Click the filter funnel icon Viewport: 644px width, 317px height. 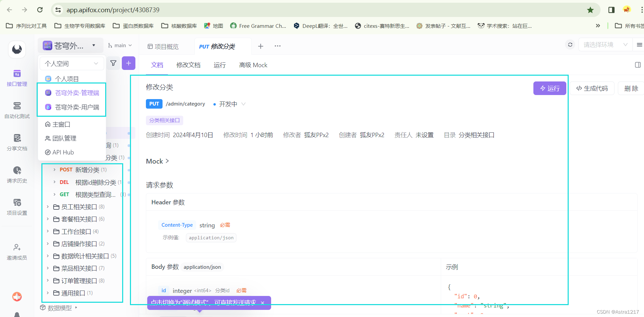click(113, 63)
